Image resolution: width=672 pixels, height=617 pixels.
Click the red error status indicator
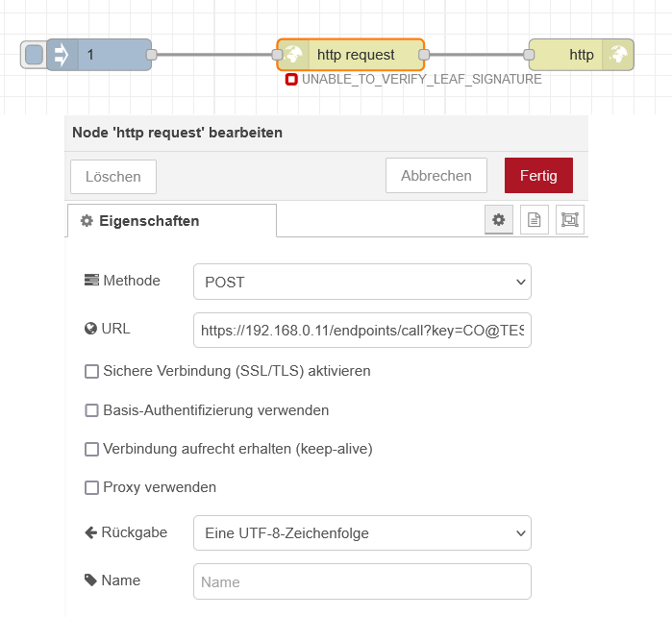[x=291, y=80]
